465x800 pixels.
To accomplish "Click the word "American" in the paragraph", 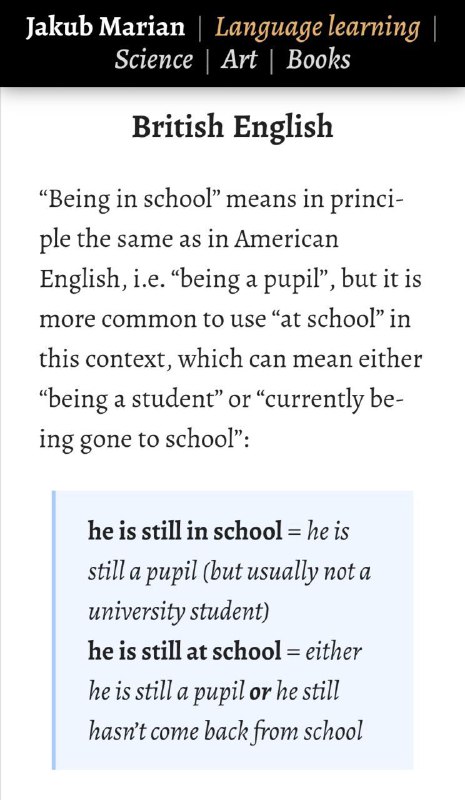I will [286, 239].
